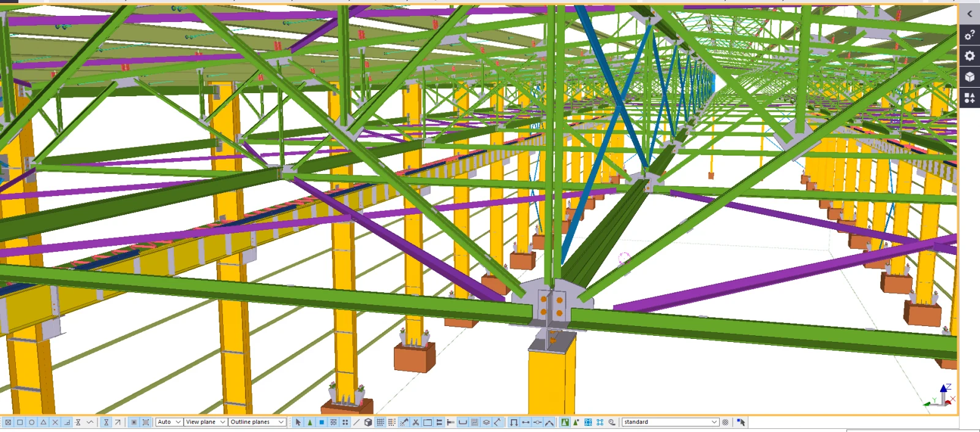
Task: Toggle snap to midpoints (triangle icon)
Action: click(43, 422)
